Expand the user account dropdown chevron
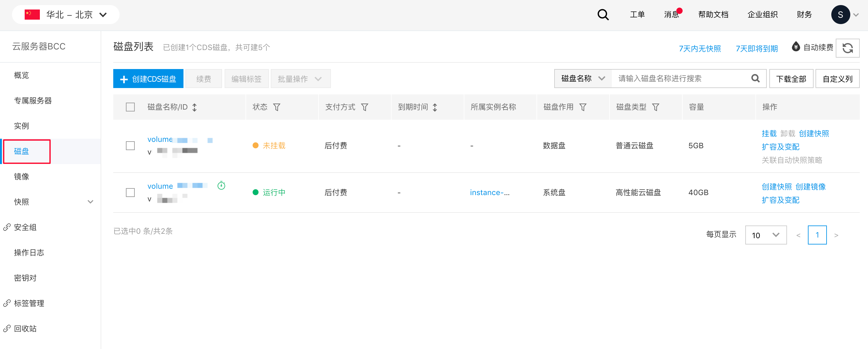The width and height of the screenshot is (868, 349). 856,15
